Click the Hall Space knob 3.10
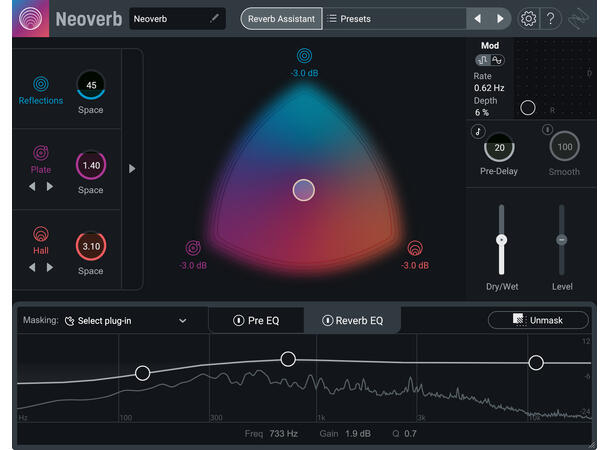The width and height of the screenshot is (610, 450). pyautogui.click(x=91, y=246)
